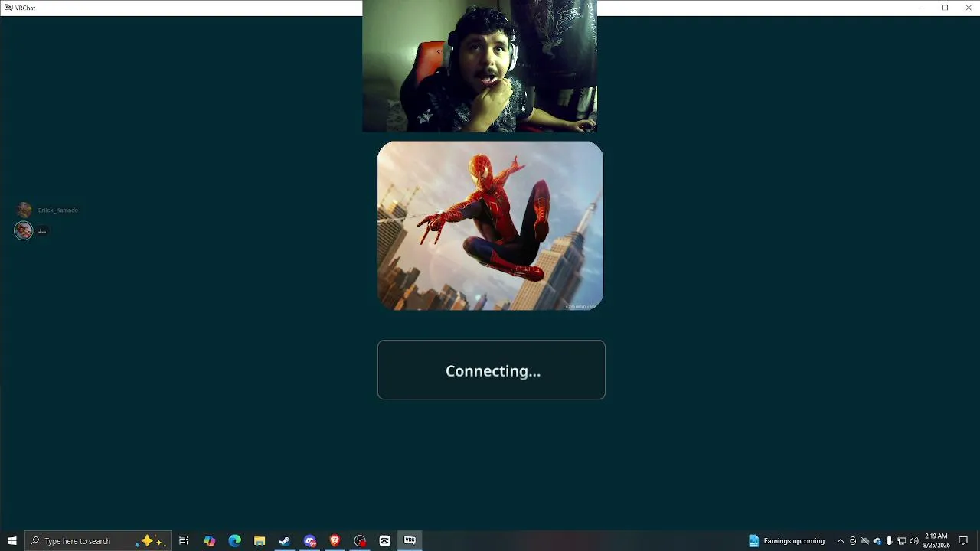Click the webcam video feed
The width and height of the screenshot is (980, 551).
click(479, 67)
